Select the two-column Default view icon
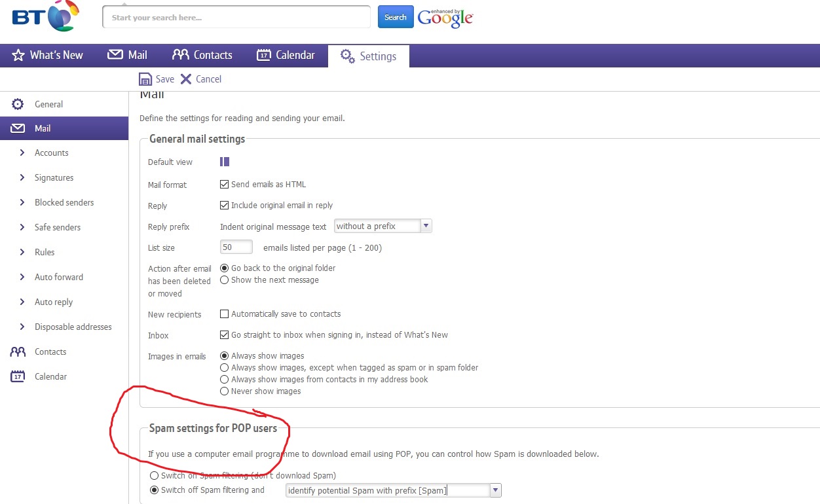The image size is (820, 504). click(225, 162)
